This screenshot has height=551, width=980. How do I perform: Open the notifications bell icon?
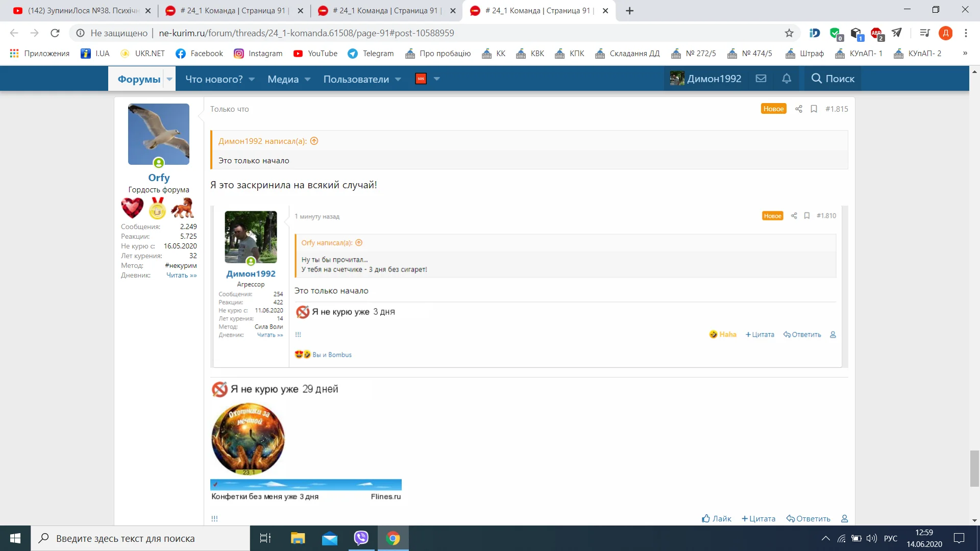pos(787,79)
